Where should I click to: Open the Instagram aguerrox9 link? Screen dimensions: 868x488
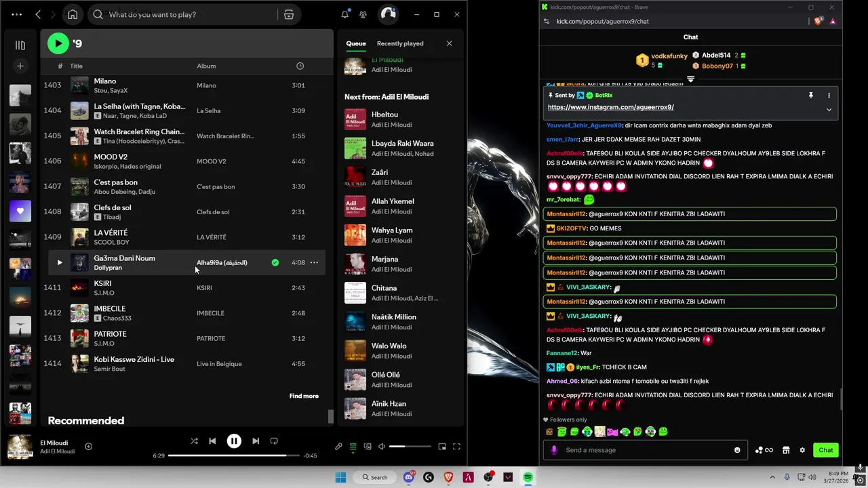[x=610, y=107]
